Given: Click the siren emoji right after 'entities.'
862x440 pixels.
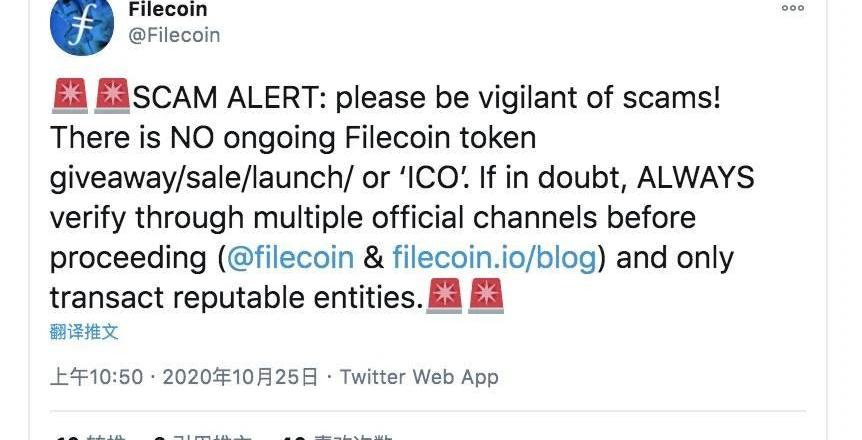Looking at the screenshot, I should pos(444,296).
